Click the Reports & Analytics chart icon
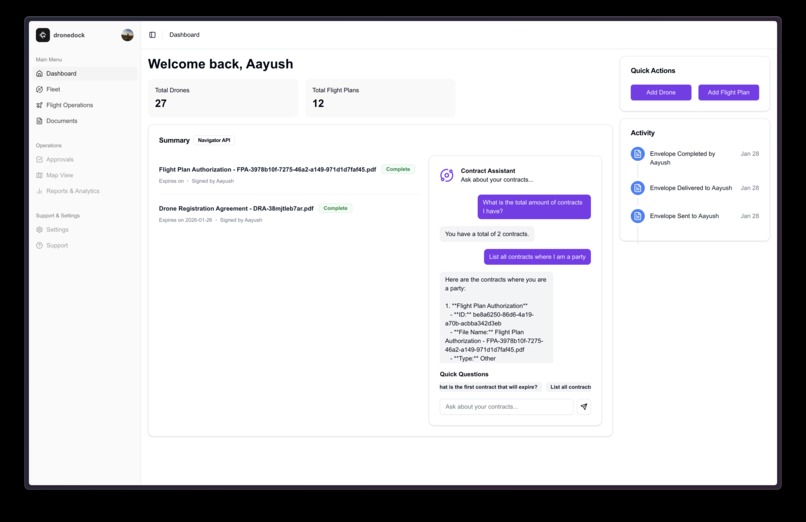The height and width of the screenshot is (522, 806). 40,191
